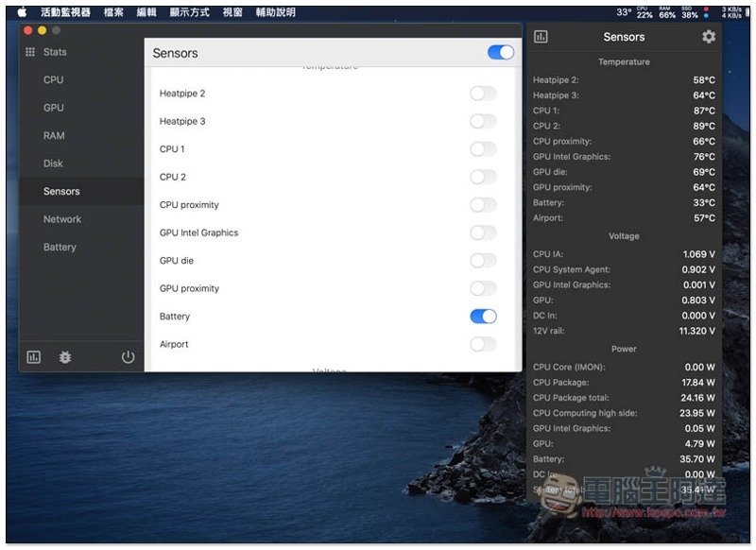
Task: Open the Apple menu
Action: 22,12
